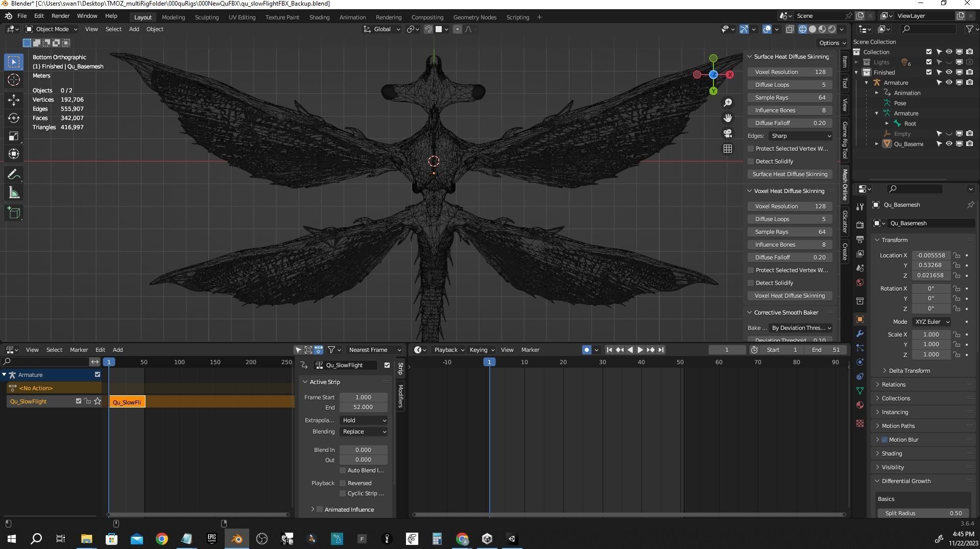The width and height of the screenshot is (980, 549).
Task: Open the Object Mode dropdown
Action: (x=51, y=29)
